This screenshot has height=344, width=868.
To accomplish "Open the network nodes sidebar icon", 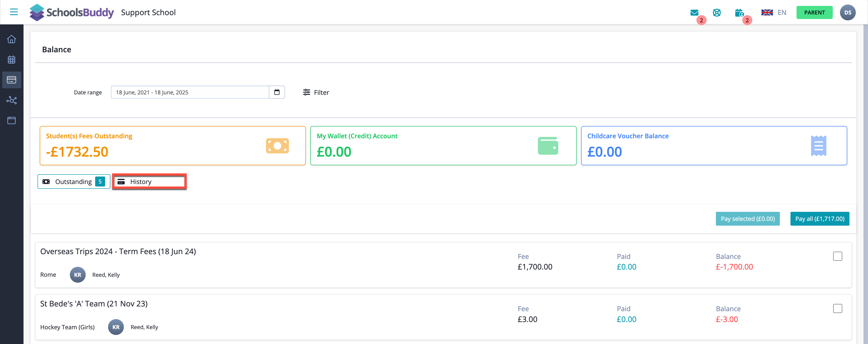I will tap(12, 100).
